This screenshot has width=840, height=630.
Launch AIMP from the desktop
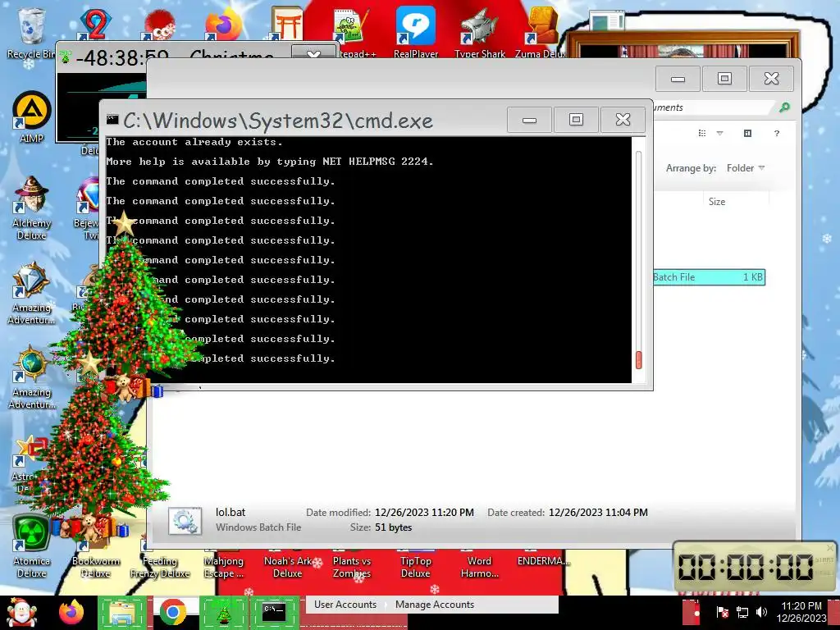[x=31, y=118]
